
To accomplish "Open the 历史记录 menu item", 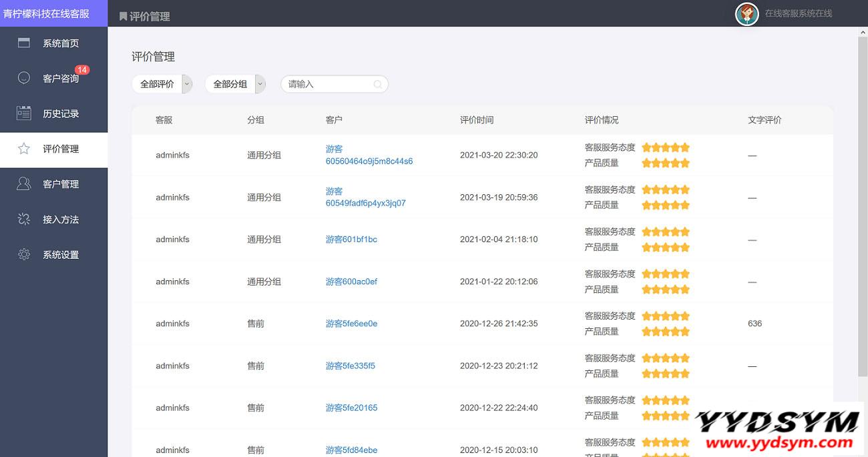I will pyautogui.click(x=60, y=113).
